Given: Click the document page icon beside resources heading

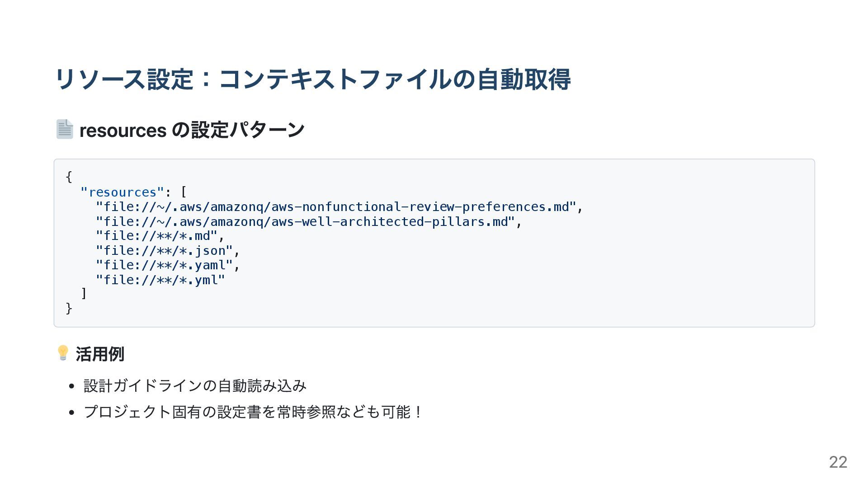Looking at the screenshot, I should point(65,129).
